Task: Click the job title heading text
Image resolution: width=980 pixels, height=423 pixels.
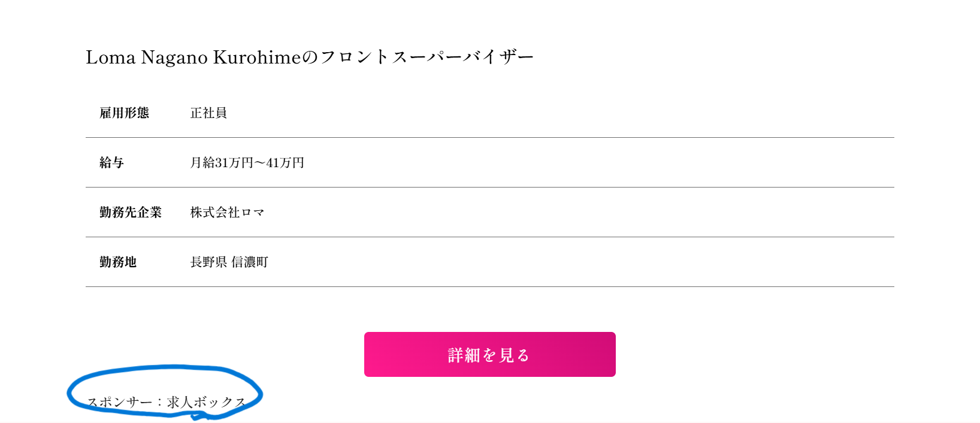Action: pos(309,57)
